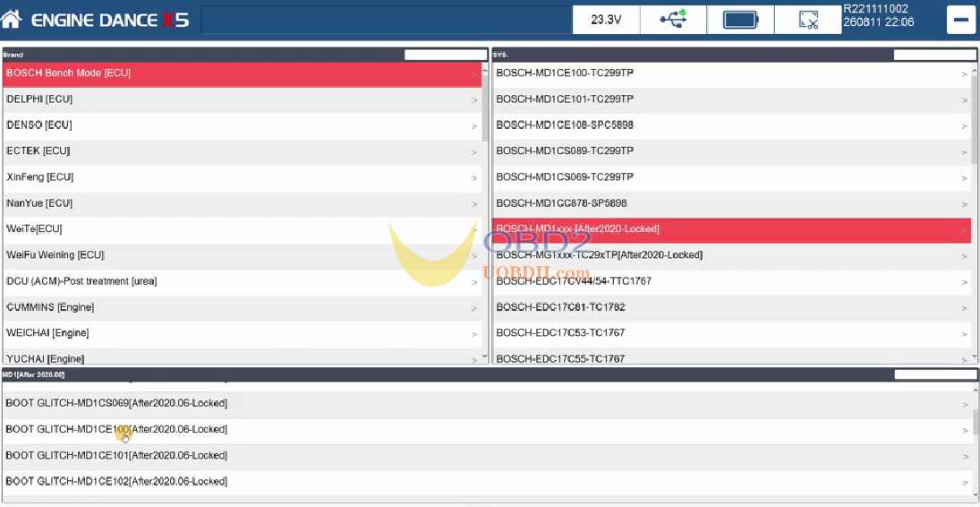The width and height of the screenshot is (980, 507).
Task: Expand arrow on BOSCH-EDC17C81-TC1782 row
Action: tap(965, 308)
